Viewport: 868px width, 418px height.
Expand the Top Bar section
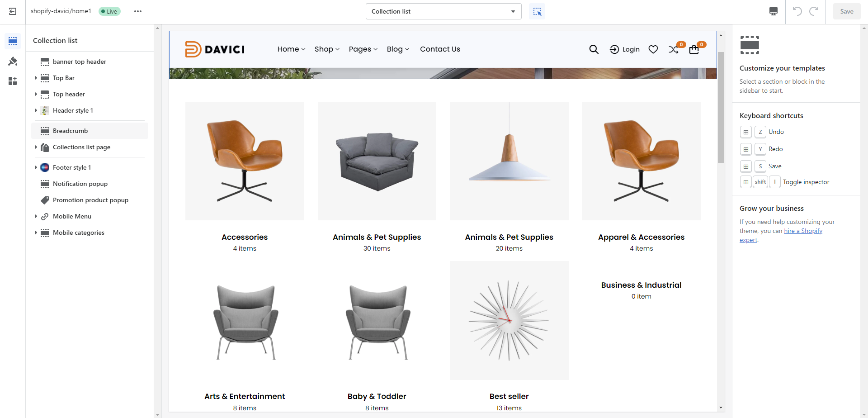pyautogui.click(x=36, y=78)
